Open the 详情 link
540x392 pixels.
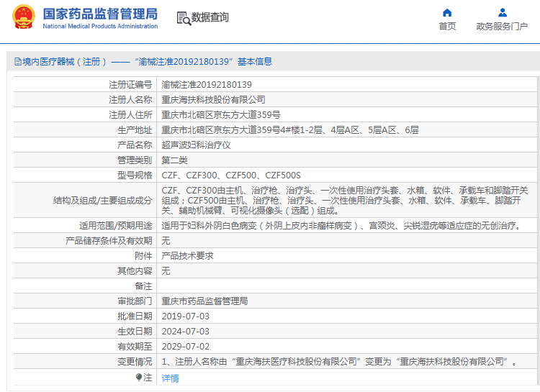pos(170,378)
